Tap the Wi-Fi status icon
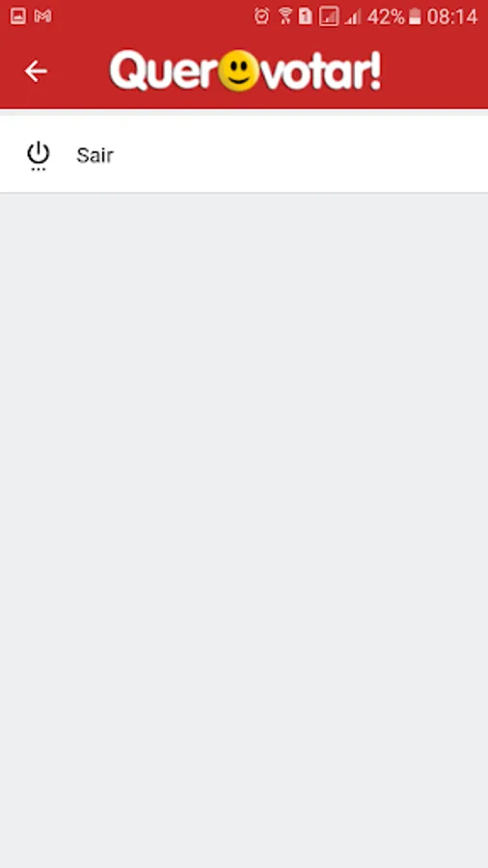 285,16
